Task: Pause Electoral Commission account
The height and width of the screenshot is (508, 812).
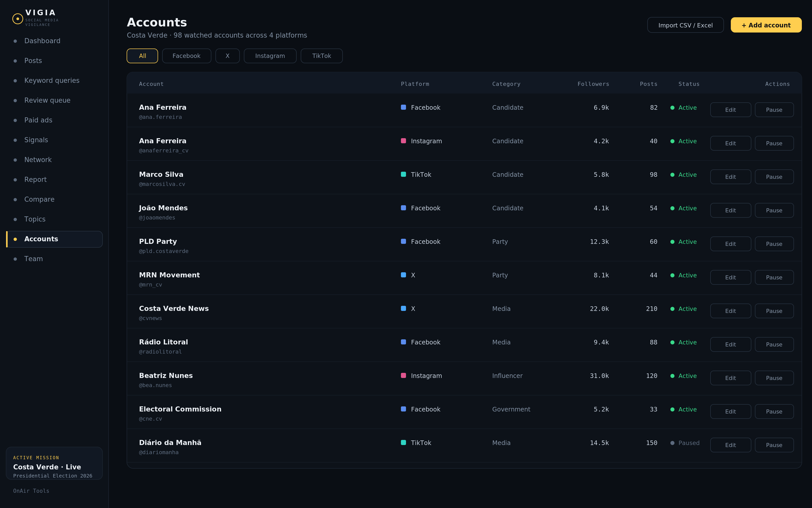Action: (x=774, y=411)
